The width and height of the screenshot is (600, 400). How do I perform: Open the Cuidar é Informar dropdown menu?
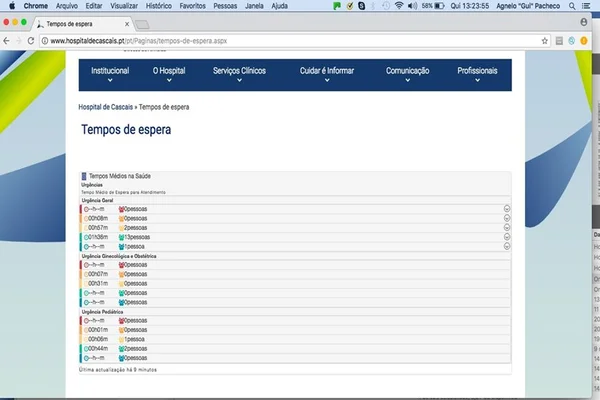[327, 74]
